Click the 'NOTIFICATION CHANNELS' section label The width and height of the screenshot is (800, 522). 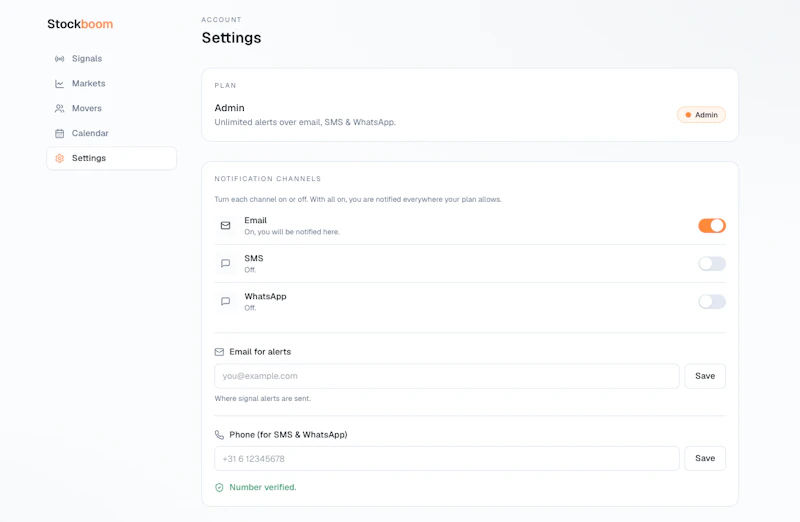tap(268, 179)
